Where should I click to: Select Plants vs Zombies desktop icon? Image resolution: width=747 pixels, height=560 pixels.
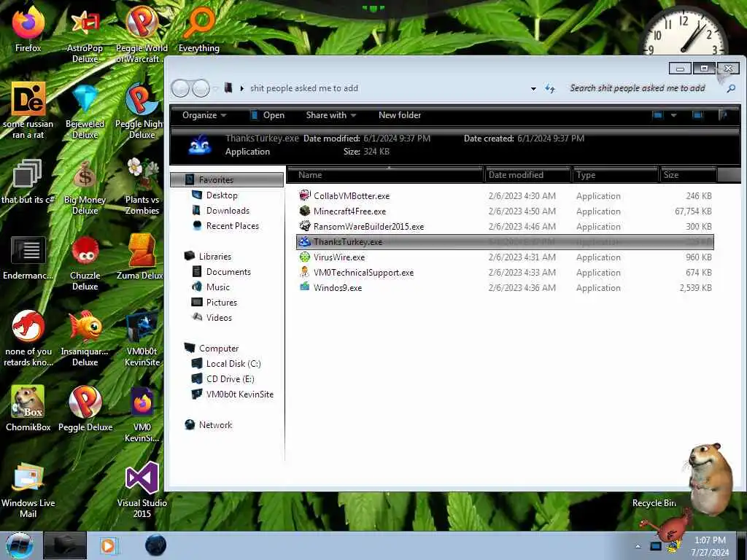tap(142, 187)
